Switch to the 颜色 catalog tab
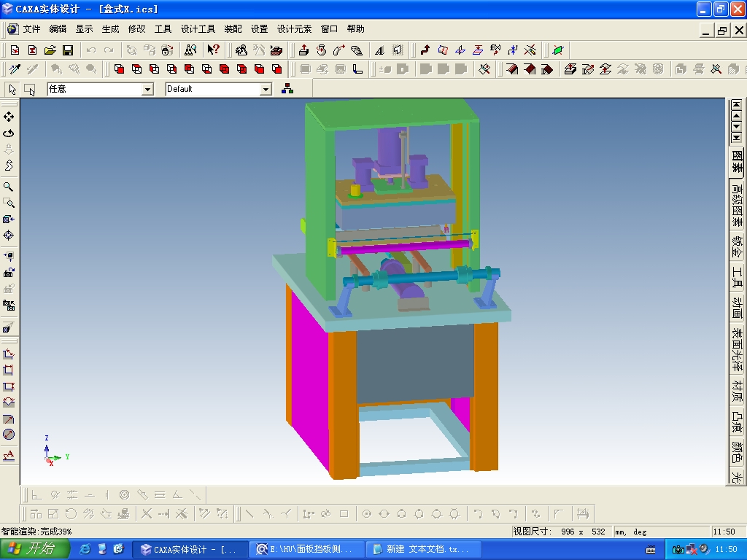747x560 pixels. [x=737, y=452]
